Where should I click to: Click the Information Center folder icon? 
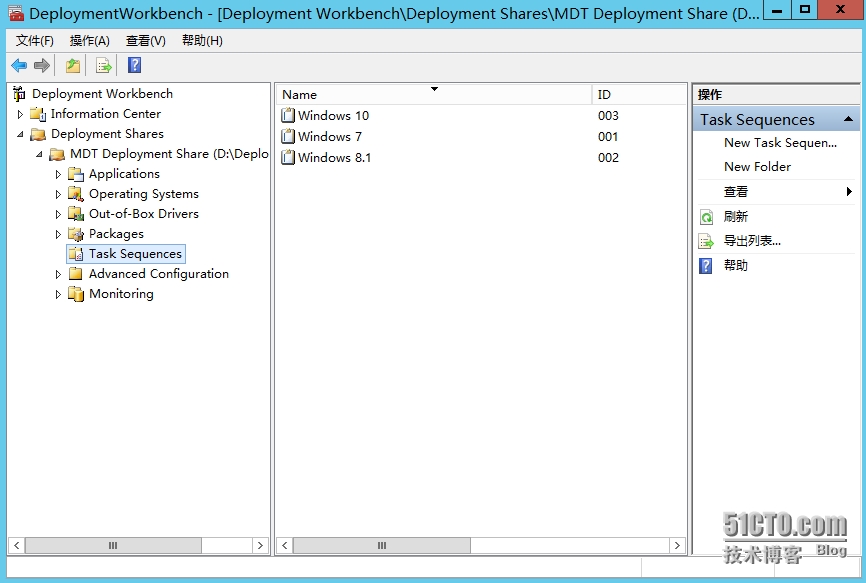pos(38,114)
